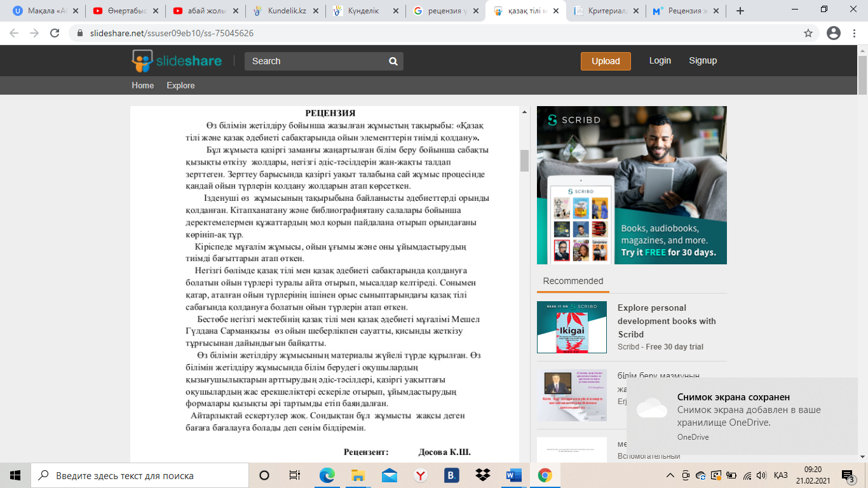Open a new tab with the plus button
This screenshot has height=488, width=868.
(x=740, y=11)
